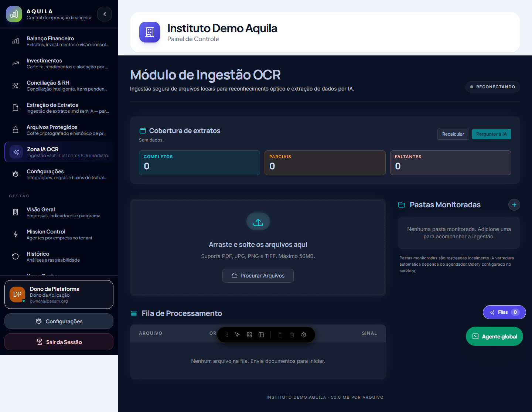Select the COMPLETOS coverage card
The width and height of the screenshot is (532, 412).
point(199,163)
